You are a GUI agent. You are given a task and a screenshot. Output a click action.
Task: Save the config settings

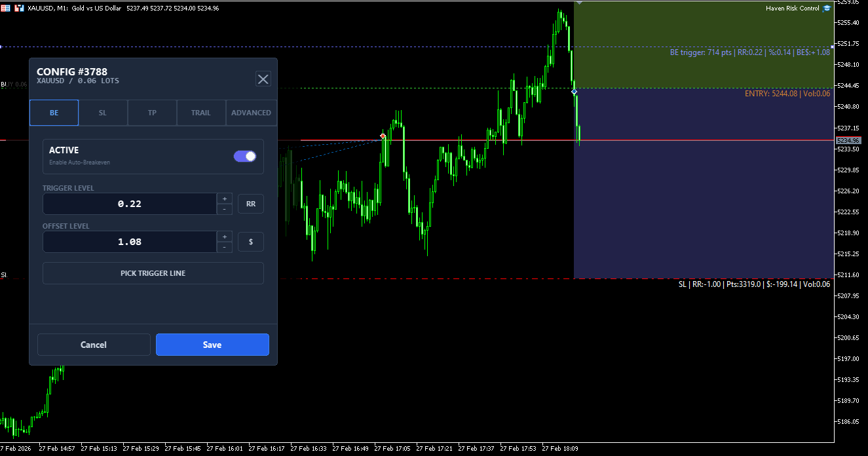(x=212, y=345)
